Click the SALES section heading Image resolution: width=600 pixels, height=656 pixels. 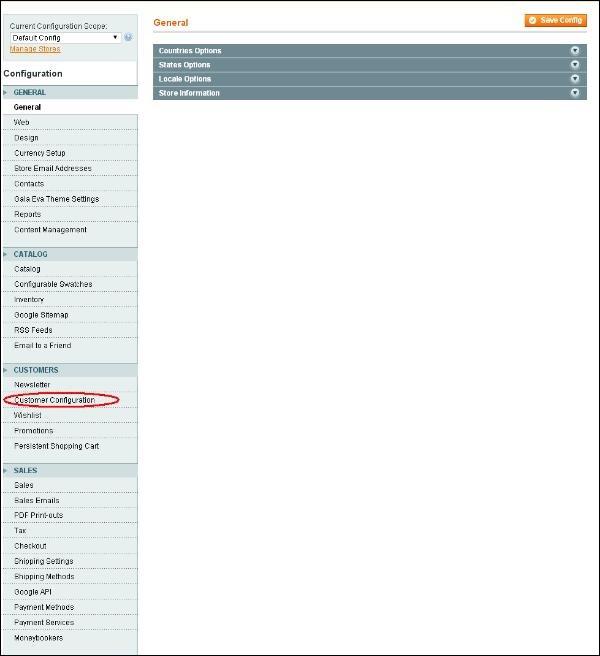tap(26, 470)
